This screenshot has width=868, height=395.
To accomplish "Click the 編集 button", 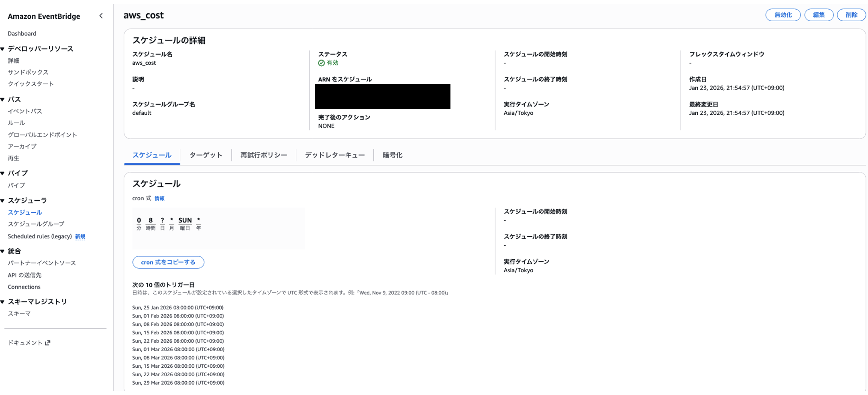I will (819, 15).
